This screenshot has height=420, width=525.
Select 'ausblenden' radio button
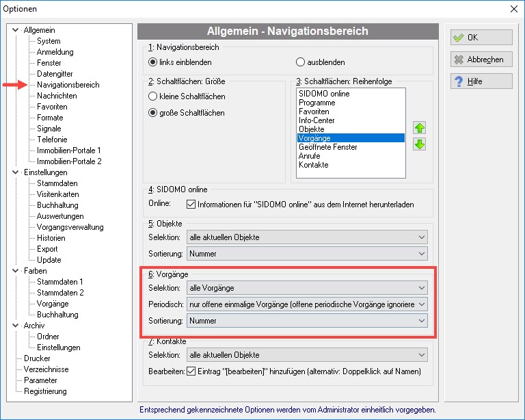[x=300, y=62]
